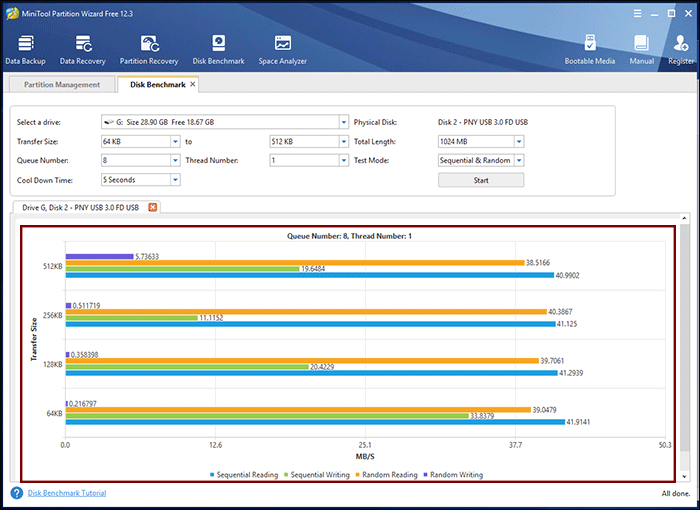Expand the Queue Number dropdown

click(175, 160)
